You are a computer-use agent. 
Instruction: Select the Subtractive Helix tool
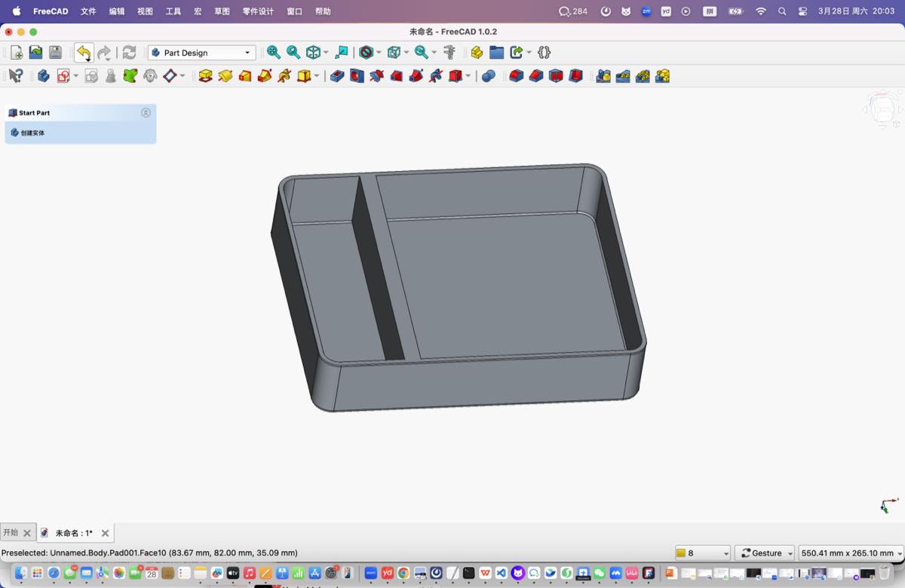coord(435,76)
